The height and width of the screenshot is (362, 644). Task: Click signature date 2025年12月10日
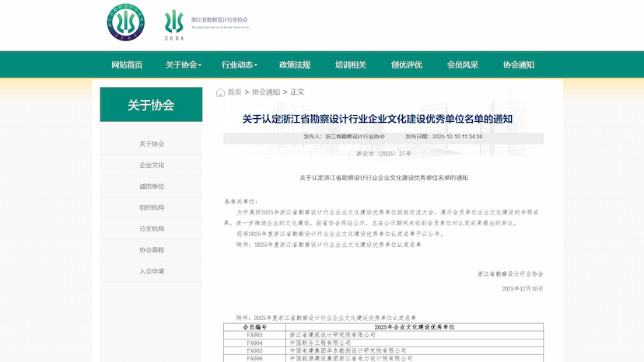[x=523, y=288]
